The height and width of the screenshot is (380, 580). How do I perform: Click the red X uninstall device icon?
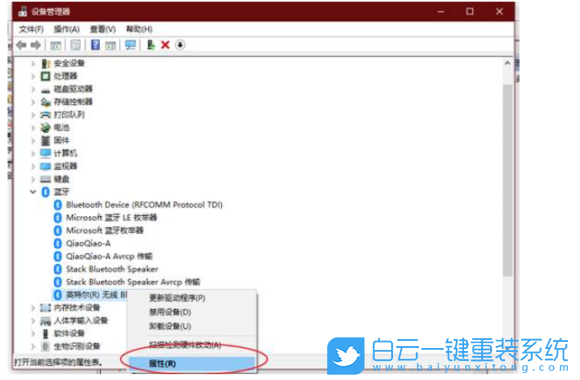pos(165,45)
